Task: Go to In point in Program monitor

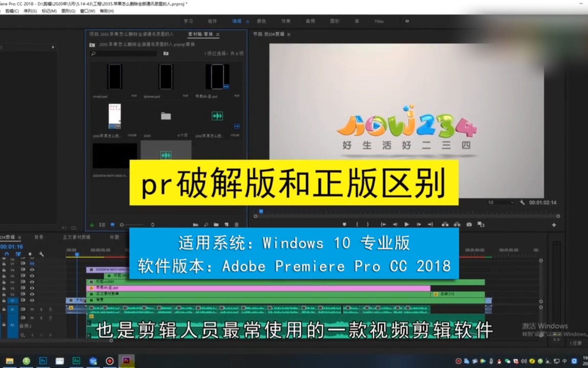Action: click(383, 224)
